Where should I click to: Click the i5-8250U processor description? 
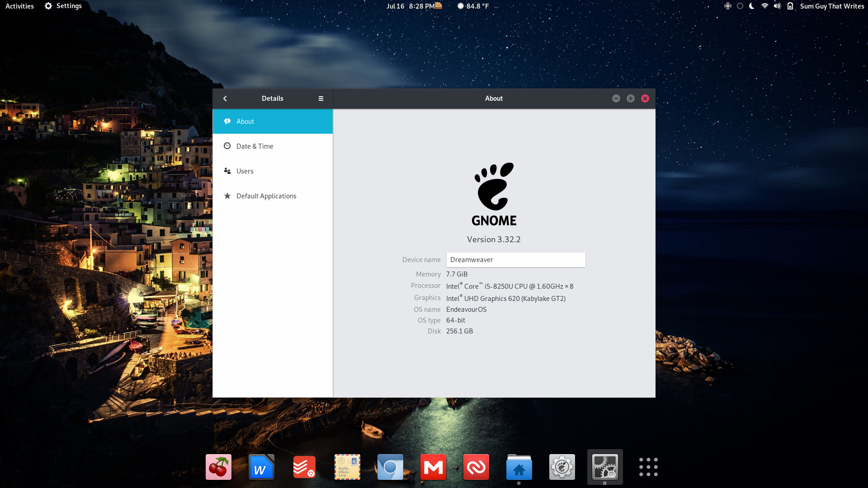point(509,286)
